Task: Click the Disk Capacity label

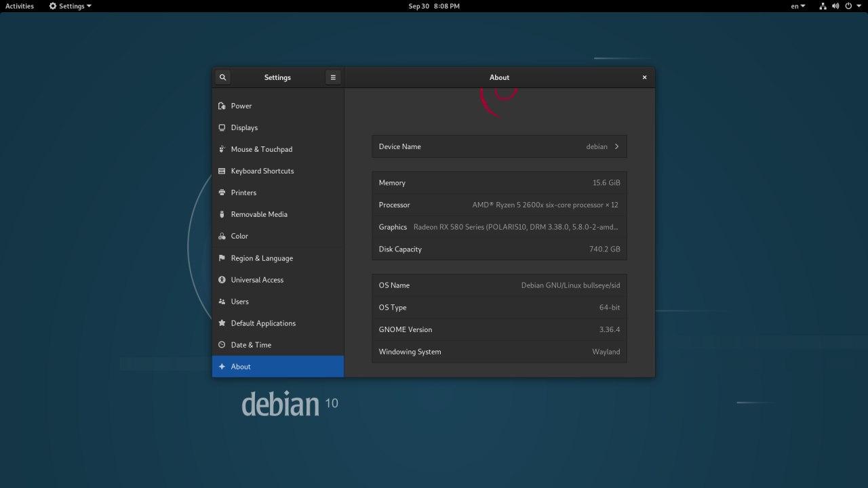Action: coord(400,249)
